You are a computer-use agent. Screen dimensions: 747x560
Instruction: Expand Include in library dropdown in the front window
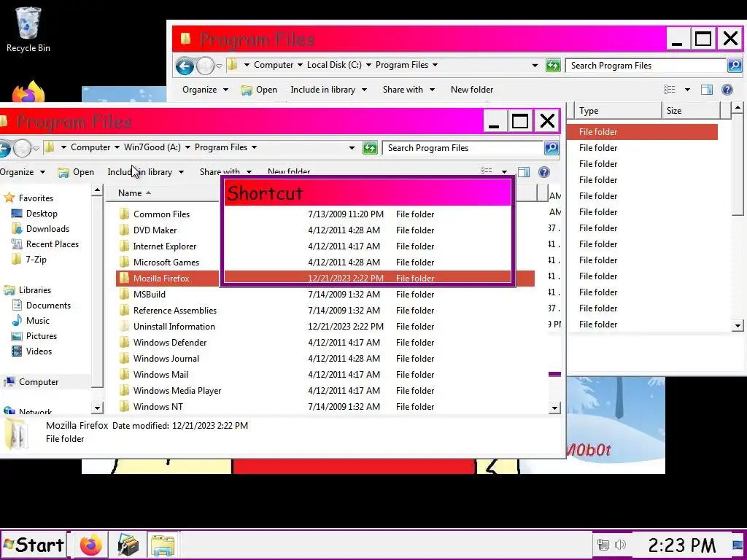point(181,172)
